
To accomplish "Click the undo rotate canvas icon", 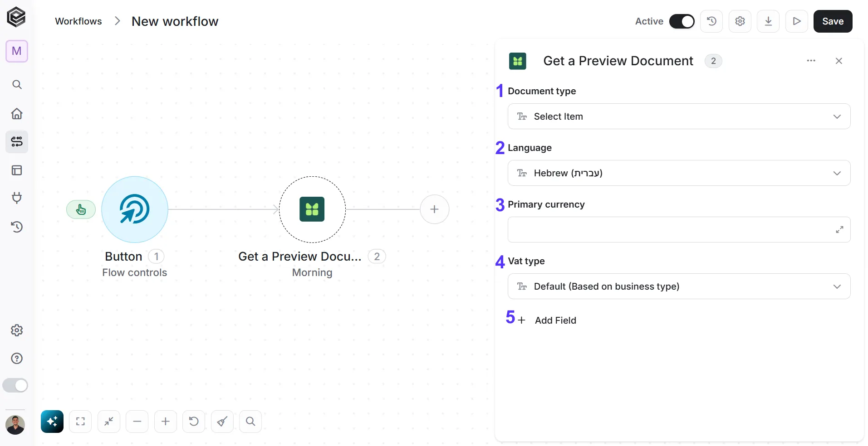I will coord(194,422).
